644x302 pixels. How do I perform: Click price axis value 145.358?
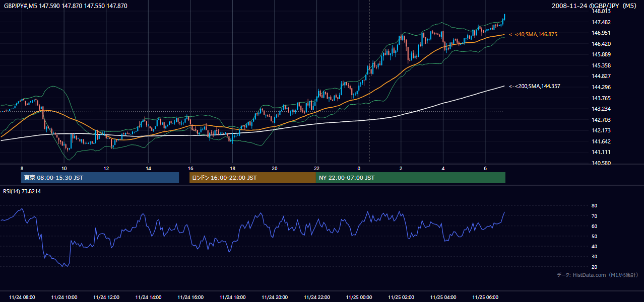tap(601, 65)
